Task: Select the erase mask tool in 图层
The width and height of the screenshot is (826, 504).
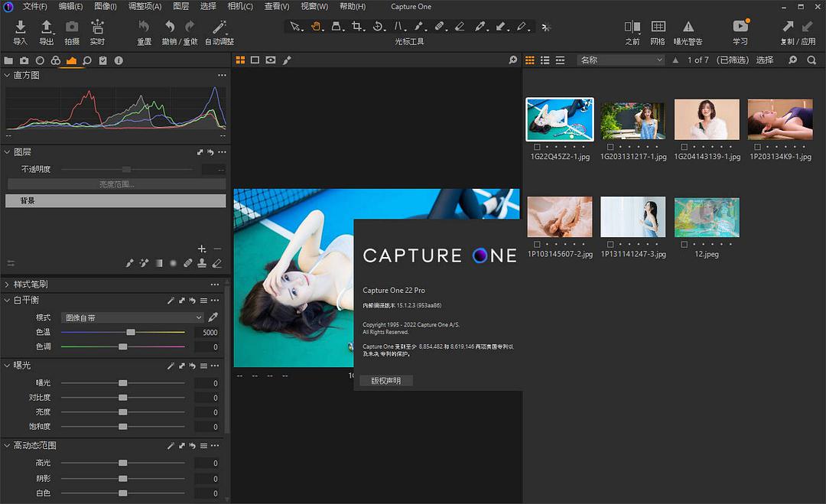Action: (x=216, y=263)
